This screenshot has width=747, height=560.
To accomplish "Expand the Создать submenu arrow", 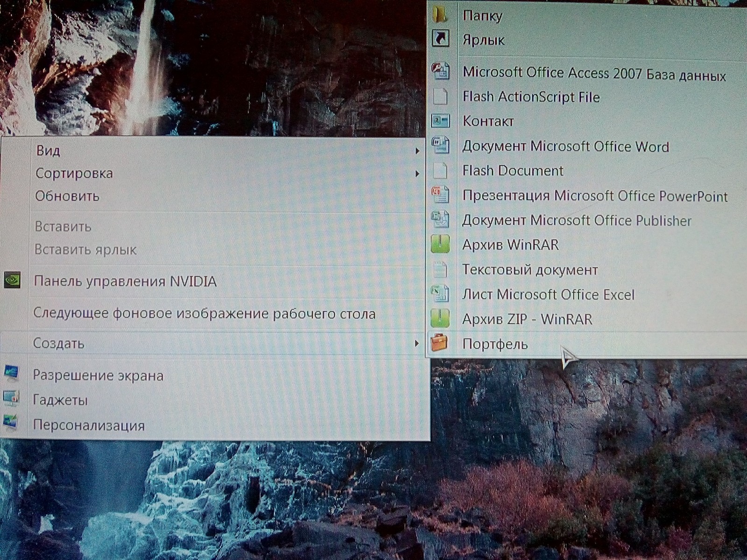I will 416,344.
